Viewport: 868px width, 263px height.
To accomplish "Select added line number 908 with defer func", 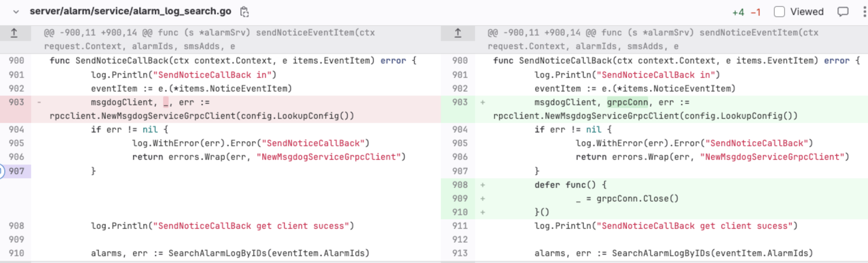I will coord(460,185).
